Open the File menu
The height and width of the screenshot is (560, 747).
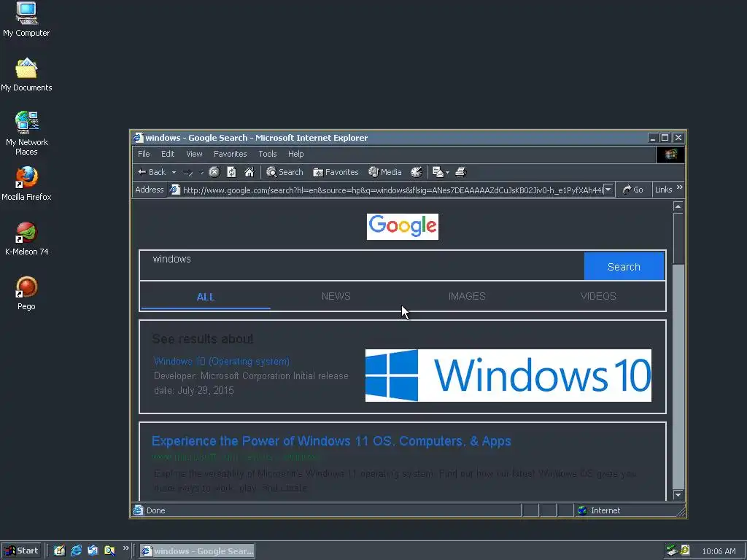pyautogui.click(x=144, y=154)
